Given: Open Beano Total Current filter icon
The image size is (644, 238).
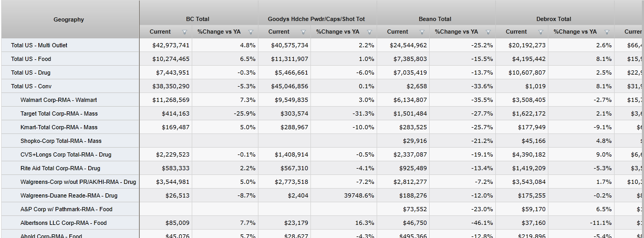Looking at the screenshot, I should pyautogui.click(x=422, y=32).
